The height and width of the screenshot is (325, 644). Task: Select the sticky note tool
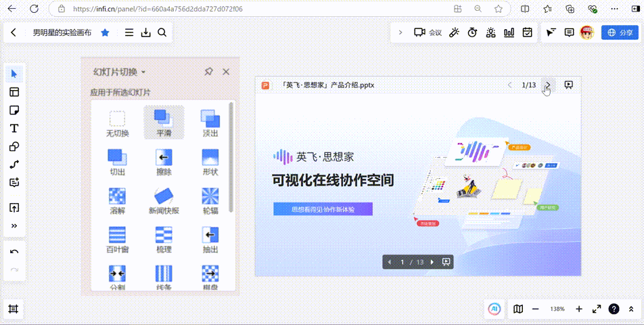(x=14, y=110)
